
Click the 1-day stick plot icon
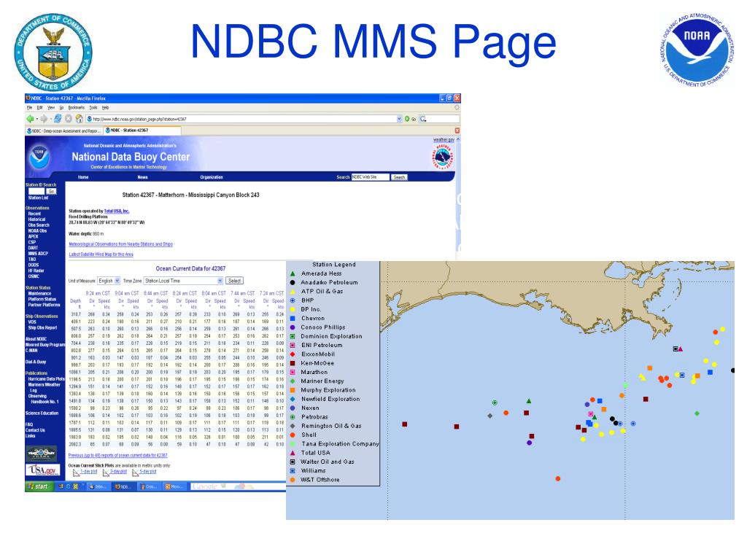pos(76,472)
